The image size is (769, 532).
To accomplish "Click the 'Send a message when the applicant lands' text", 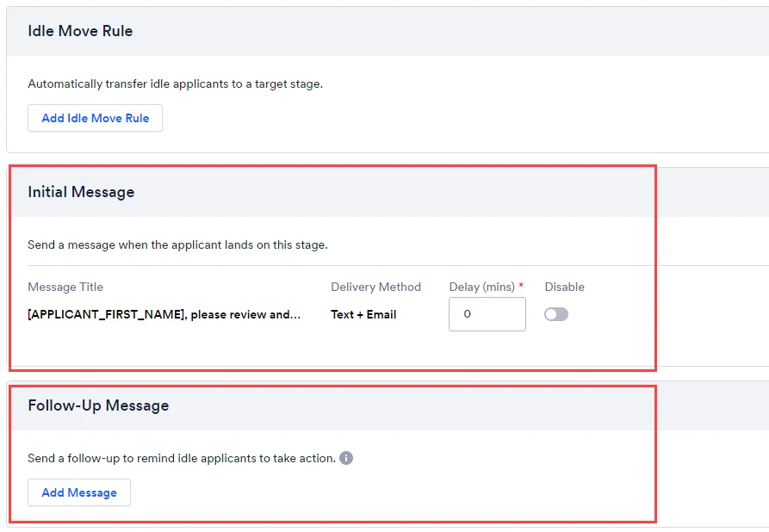I will click(x=177, y=244).
